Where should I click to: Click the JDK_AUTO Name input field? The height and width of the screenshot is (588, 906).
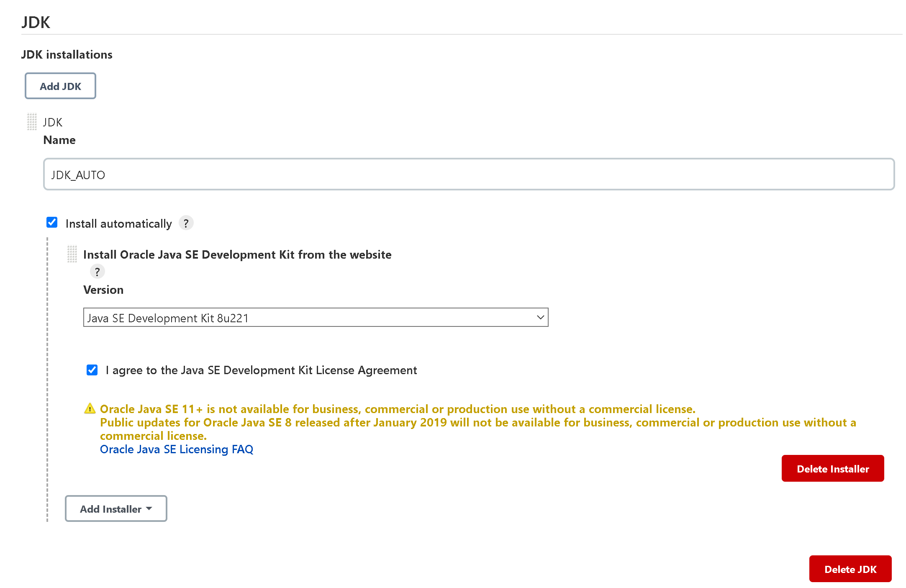point(469,174)
